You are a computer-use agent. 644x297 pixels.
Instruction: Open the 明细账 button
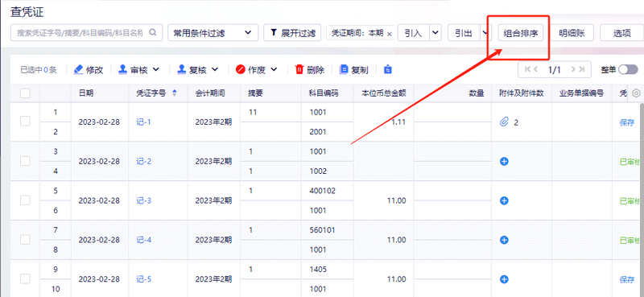tap(572, 33)
